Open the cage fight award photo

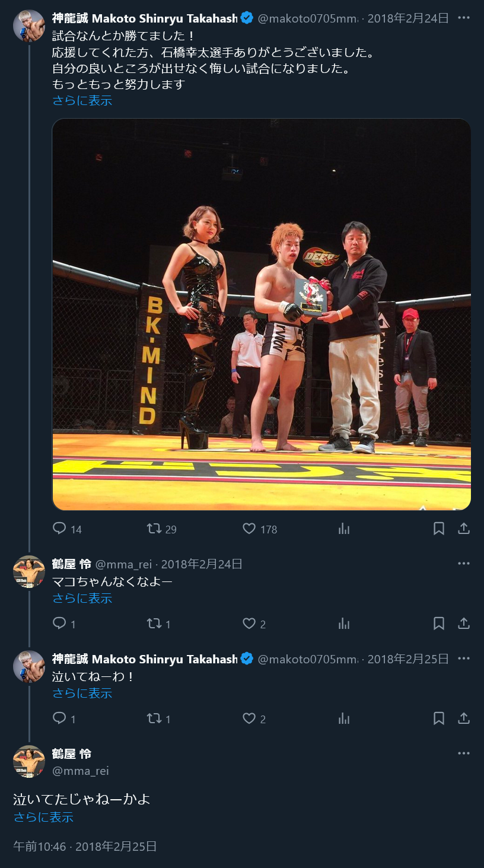[262, 314]
